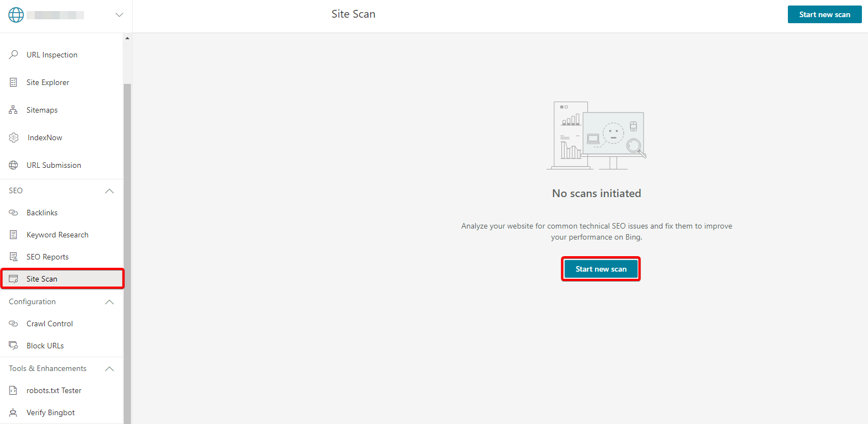Screen dimensions: 868x424
Task: Collapse the SEO section chevron
Action: (x=109, y=191)
